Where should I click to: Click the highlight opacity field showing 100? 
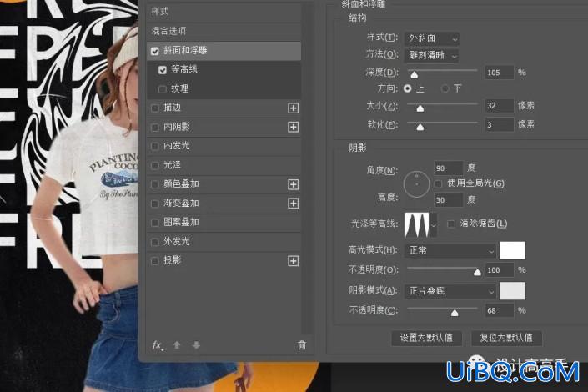tap(499, 270)
